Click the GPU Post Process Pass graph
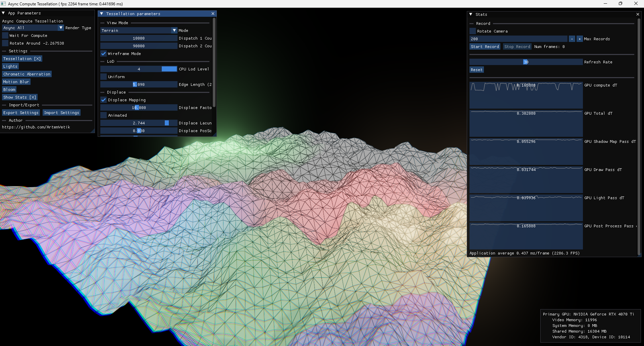644x346 pixels. click(x=526, y=236)
